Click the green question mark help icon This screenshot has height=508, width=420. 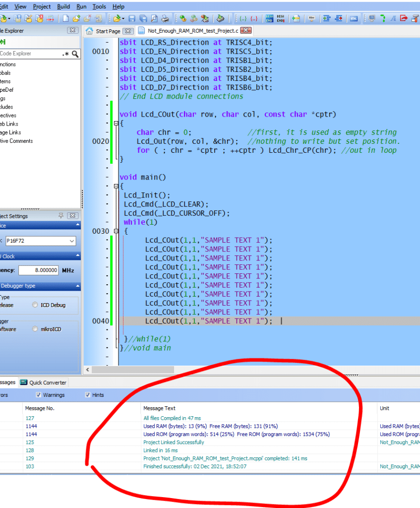[x=383, y=18]
